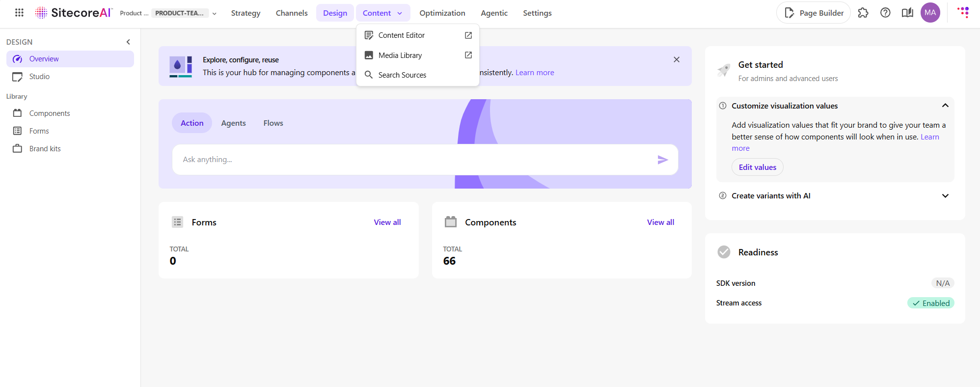This screenshot has height=387, width=980.
Task: Click the Forms card list icon
Action: click(x=177, y=222)
